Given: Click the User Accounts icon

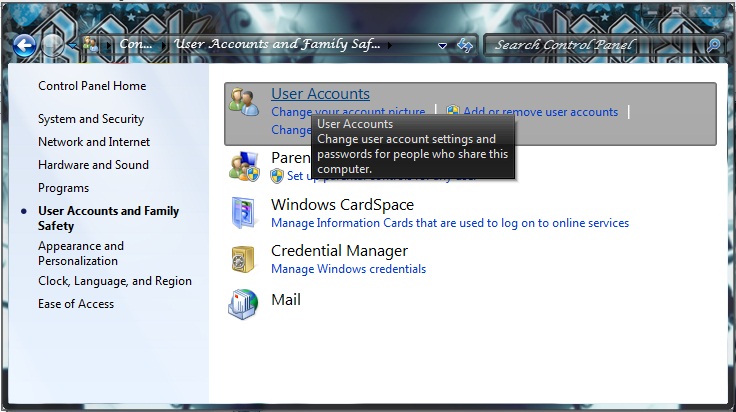Looking at the screenshot, I should click(x=244, y=101).
